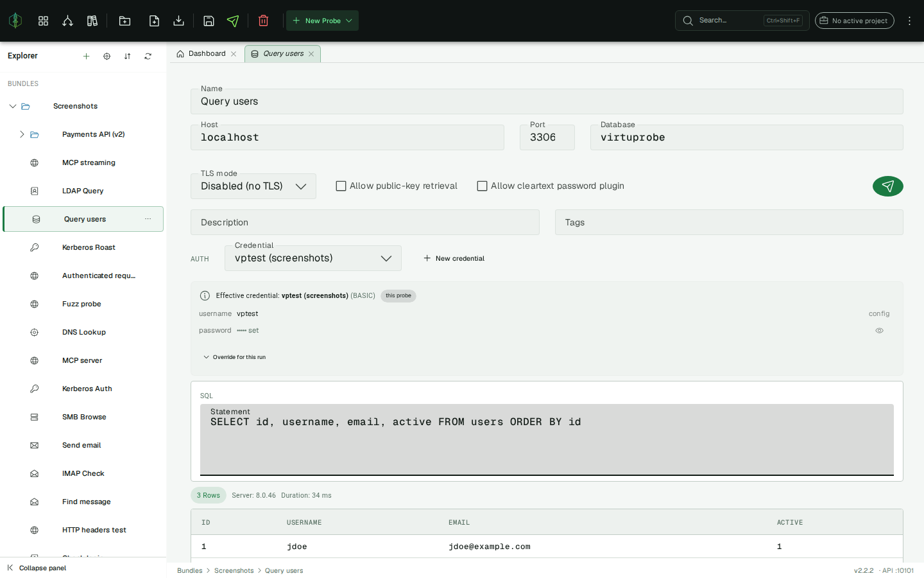This screenshot has height=578, width=924.
Task: Enable Allow public-key retrieval
Action: 341,186
